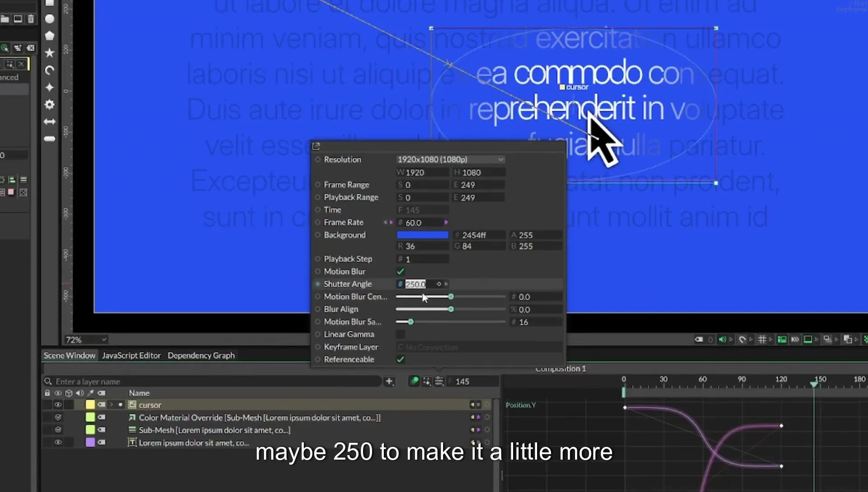868x492 pixels.
Task: Expand options arrow next to grid icon
Action: pyautogui.click(x=771, y=339)
